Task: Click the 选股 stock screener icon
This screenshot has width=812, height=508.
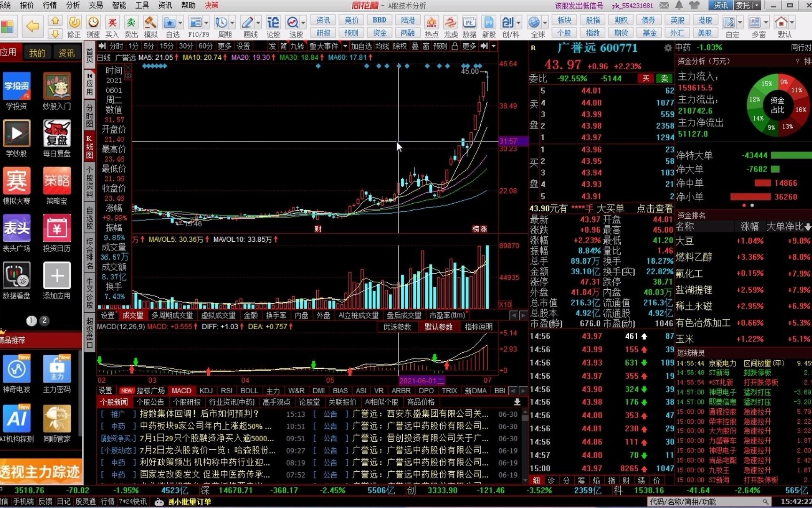Action: (x=292, y=23)
